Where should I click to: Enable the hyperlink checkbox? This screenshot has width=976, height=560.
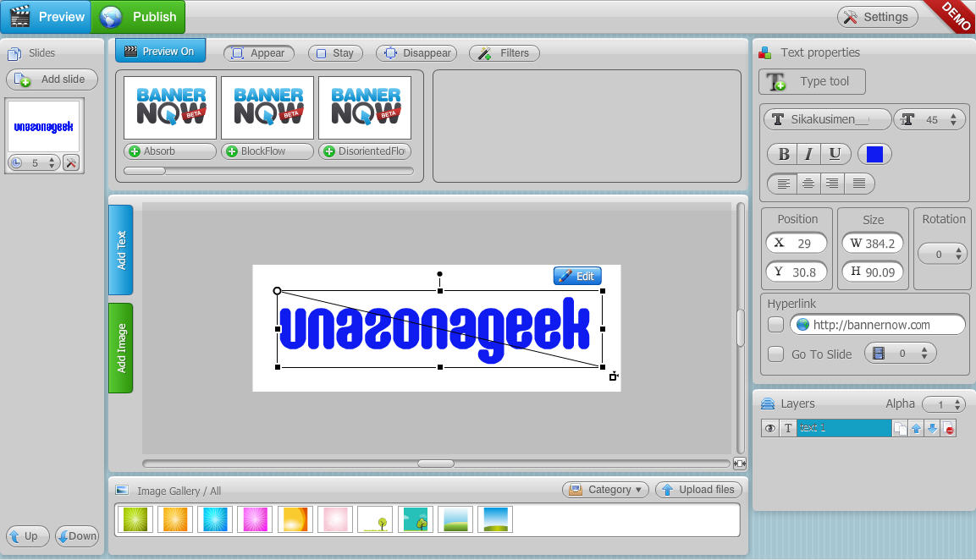775,324
